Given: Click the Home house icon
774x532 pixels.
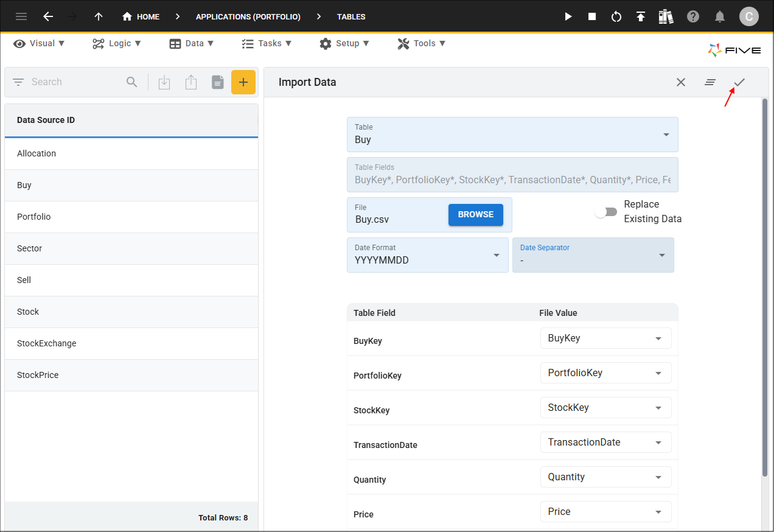Looking at the screenshot, I should tap(127, 16).
